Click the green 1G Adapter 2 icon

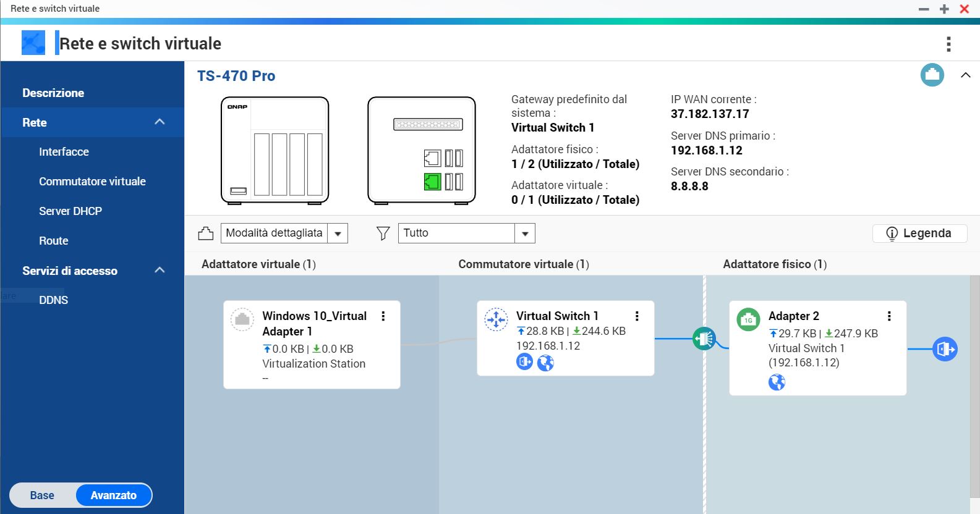[x=748, y=319]
